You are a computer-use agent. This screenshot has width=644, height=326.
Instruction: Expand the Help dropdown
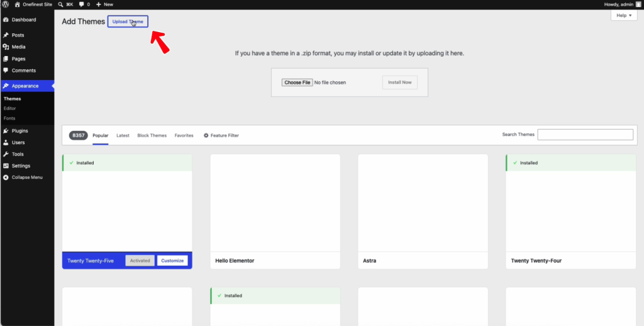click(x=624, y=15)
